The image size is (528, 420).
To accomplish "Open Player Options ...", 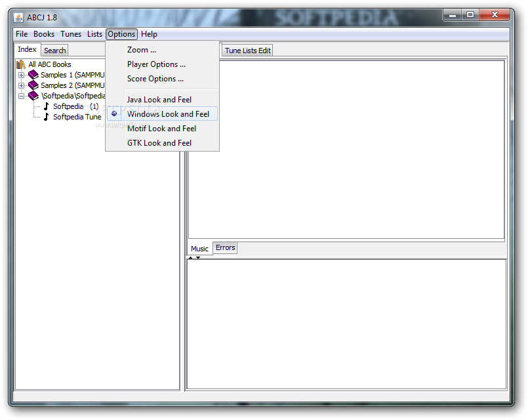I will (162, 64).
